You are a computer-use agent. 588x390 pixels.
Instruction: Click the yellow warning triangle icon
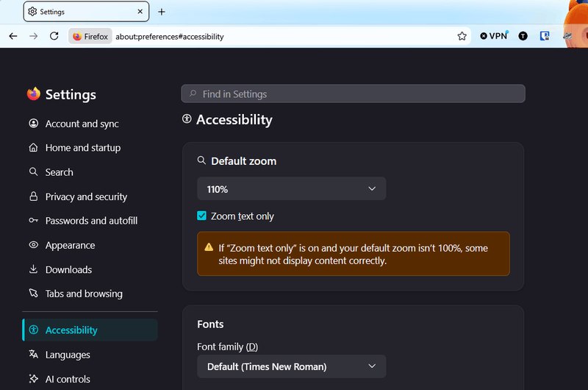click(x=209, y=247)
